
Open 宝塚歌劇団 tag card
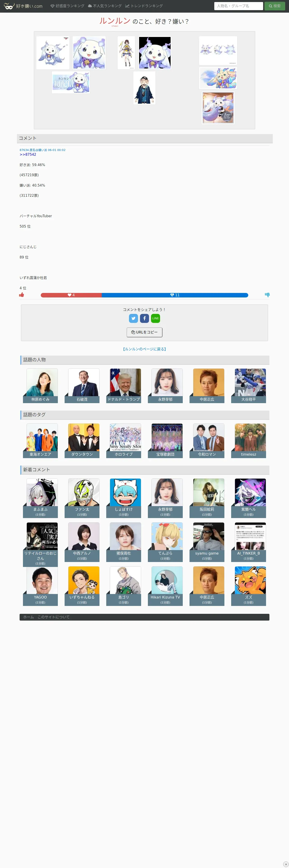(x=165, y=441)
